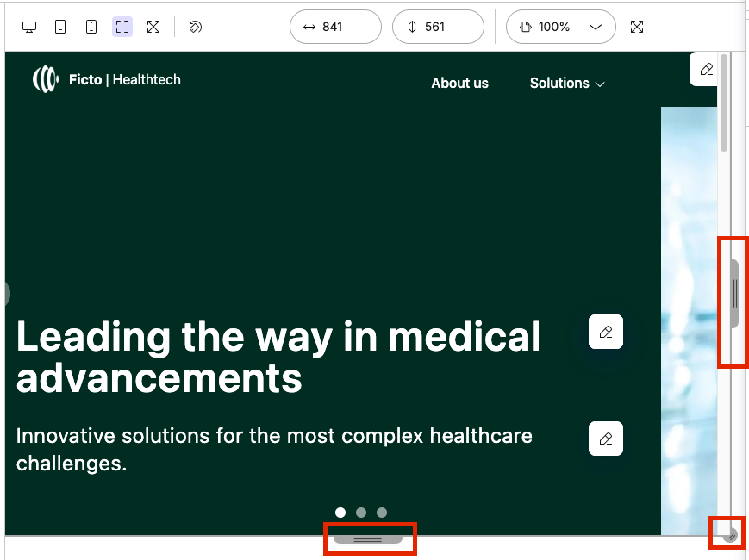Open the expand view icon beside zoom control

pyautogui.click(x=636, y=27)
